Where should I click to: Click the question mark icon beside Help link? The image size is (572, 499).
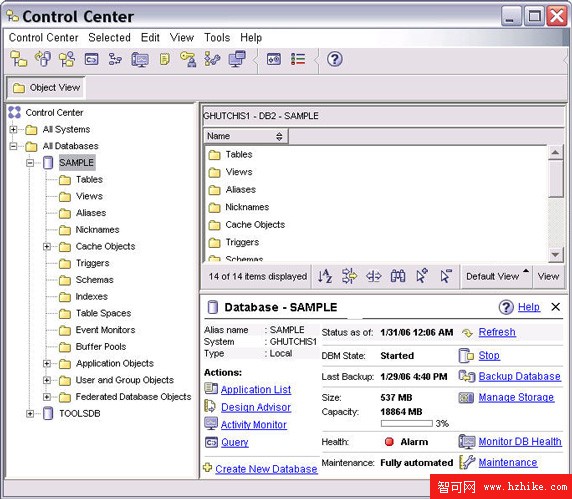coord(506,307)
